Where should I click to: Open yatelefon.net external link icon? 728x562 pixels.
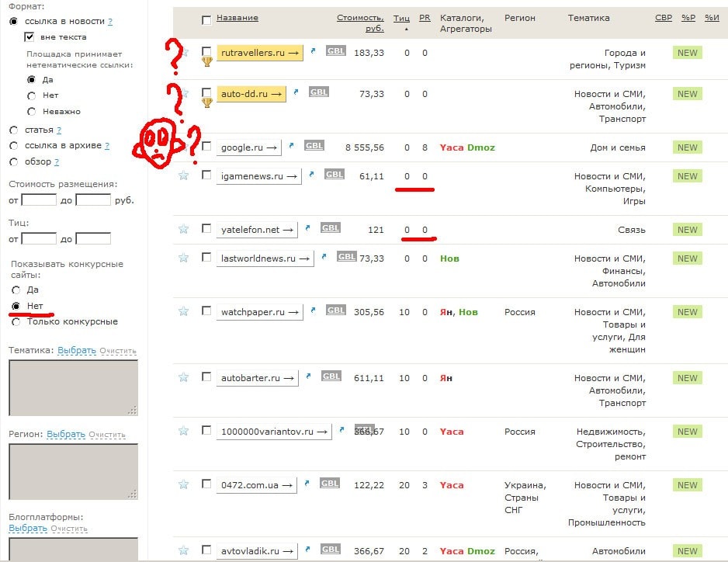[307, 227]
